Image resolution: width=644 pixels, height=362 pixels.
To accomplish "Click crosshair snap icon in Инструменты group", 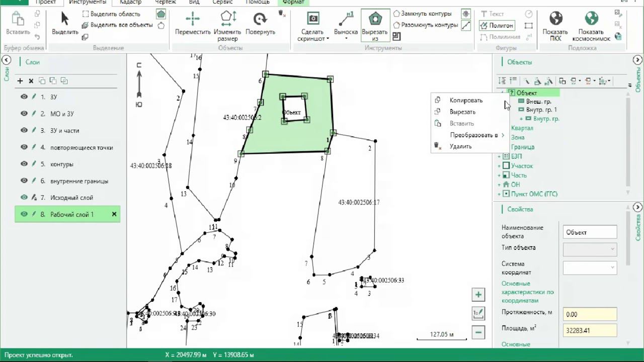I will tap(466, 14).
